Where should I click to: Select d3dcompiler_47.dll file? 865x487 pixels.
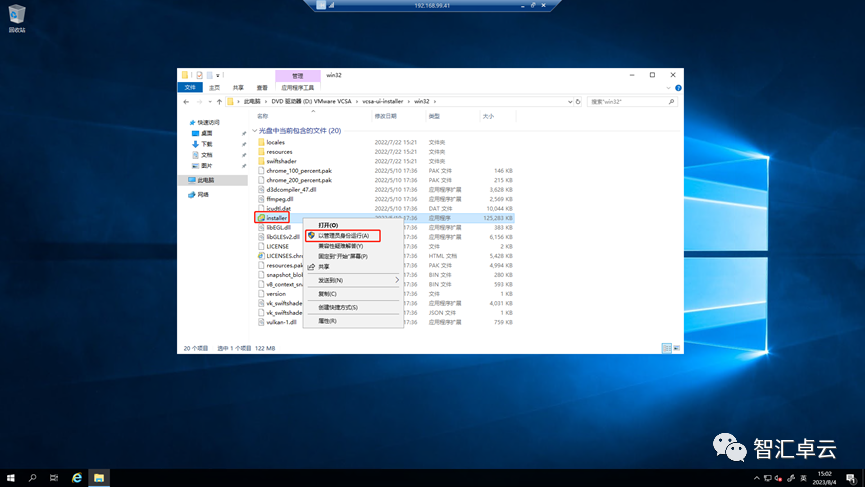[x=291, y=190]
